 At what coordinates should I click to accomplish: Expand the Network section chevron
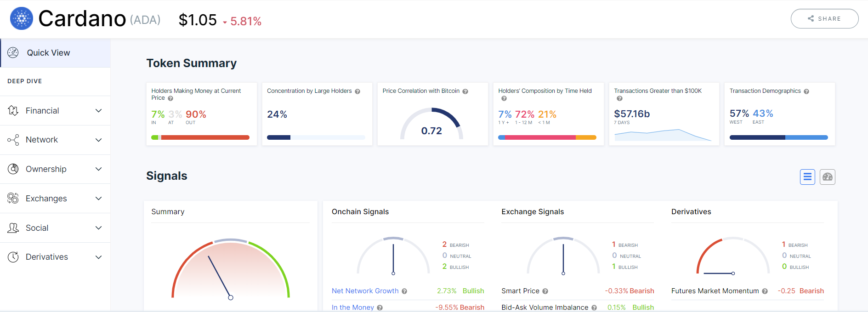(98, 140)
